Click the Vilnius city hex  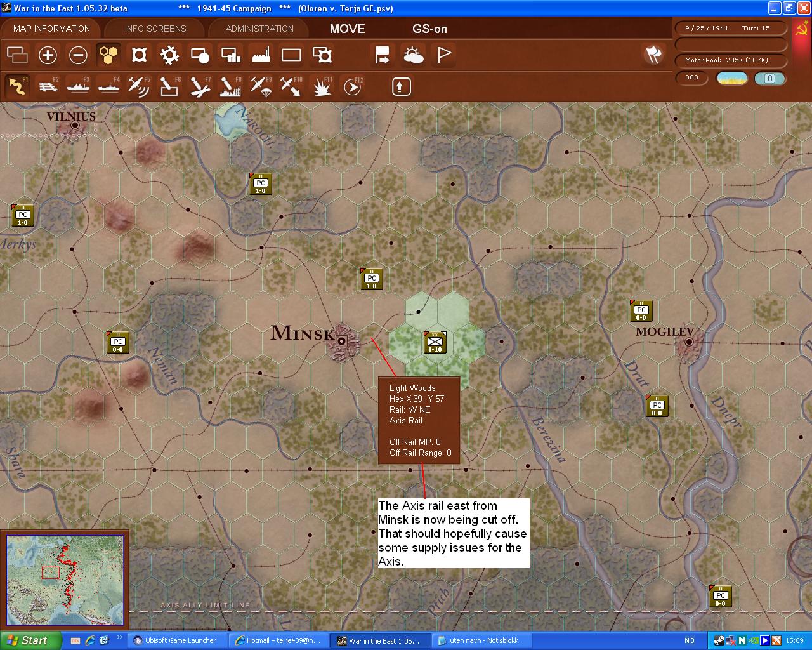point(75,126)
